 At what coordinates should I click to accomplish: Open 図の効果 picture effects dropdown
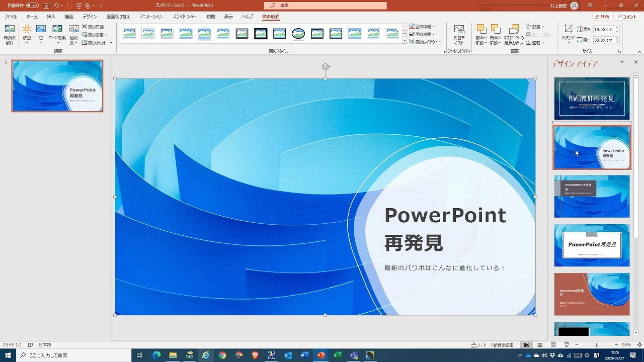tap(422, 34)
